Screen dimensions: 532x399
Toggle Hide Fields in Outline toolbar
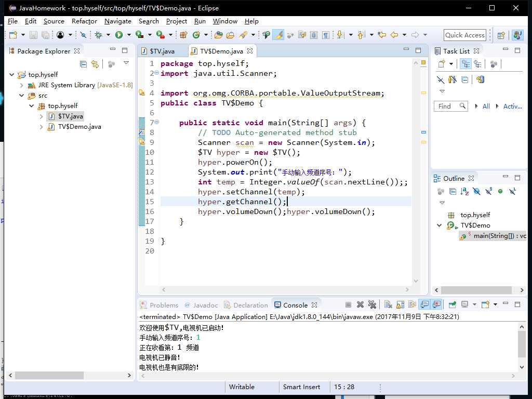point(476,192)
